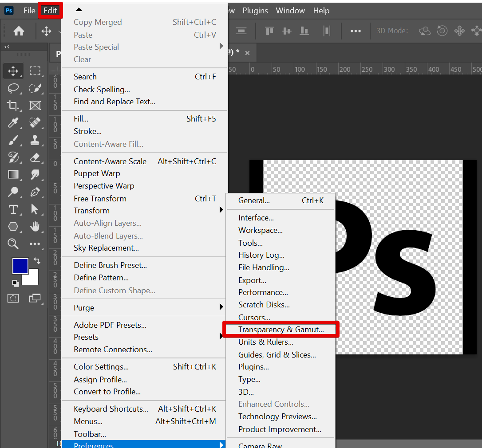This screenshot has width=482, height=448.
Task: Toggle Quick Mask mode in toolbar
Action: (13, 299)
